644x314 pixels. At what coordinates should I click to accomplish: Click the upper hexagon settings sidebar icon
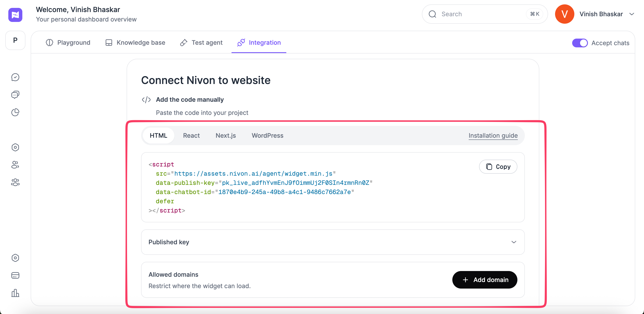pos(15,147)
